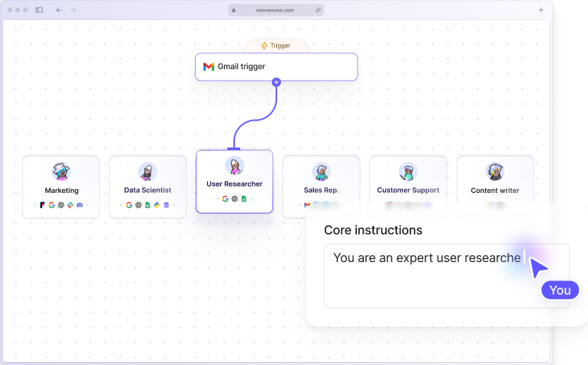Open the Sales Rep. agent avatar

322,171
